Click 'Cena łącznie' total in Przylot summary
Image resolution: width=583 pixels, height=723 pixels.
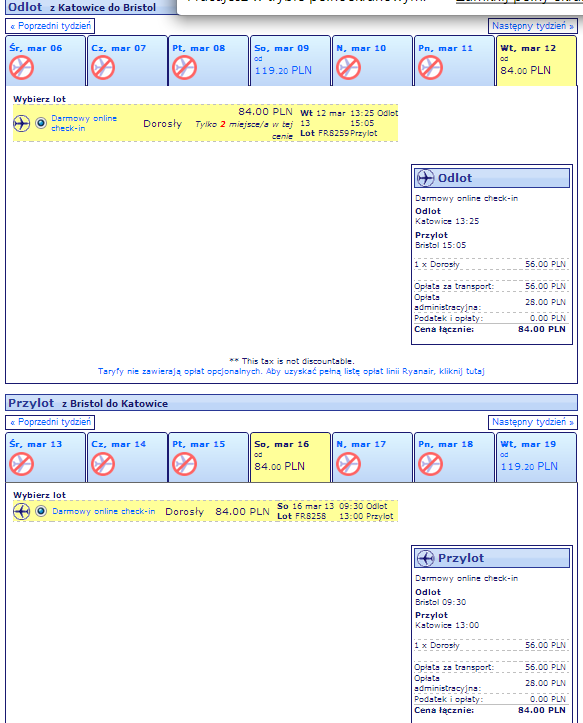(490, 710)
